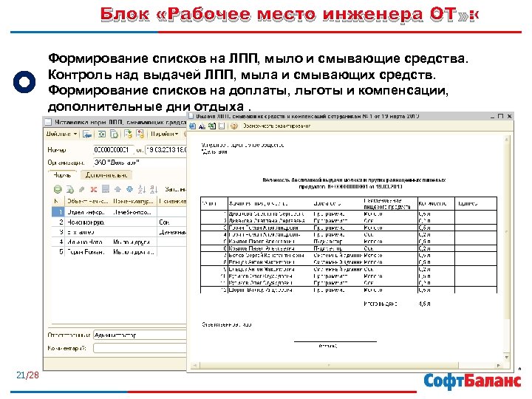Toggle Возможность редактирования in the report window

click(276, 126)
